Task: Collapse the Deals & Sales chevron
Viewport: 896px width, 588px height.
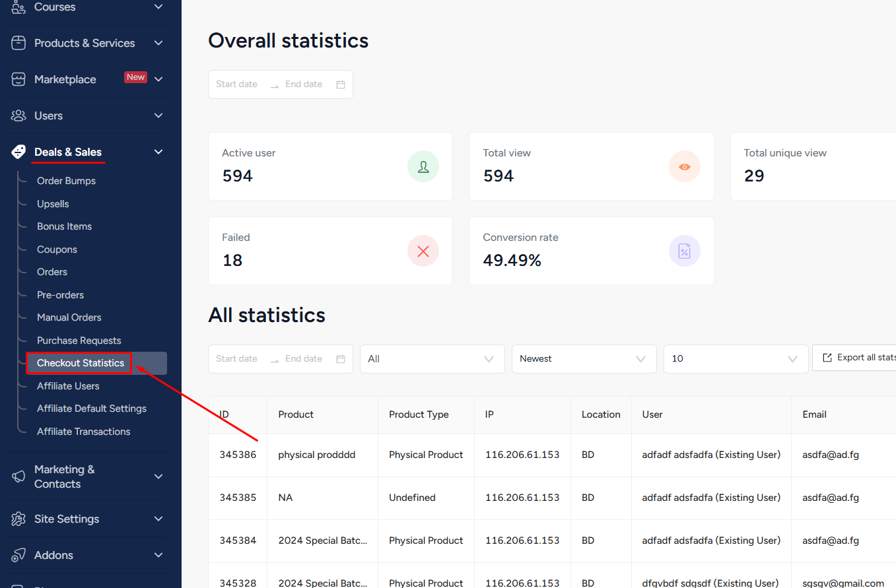Action: [158, 152]
